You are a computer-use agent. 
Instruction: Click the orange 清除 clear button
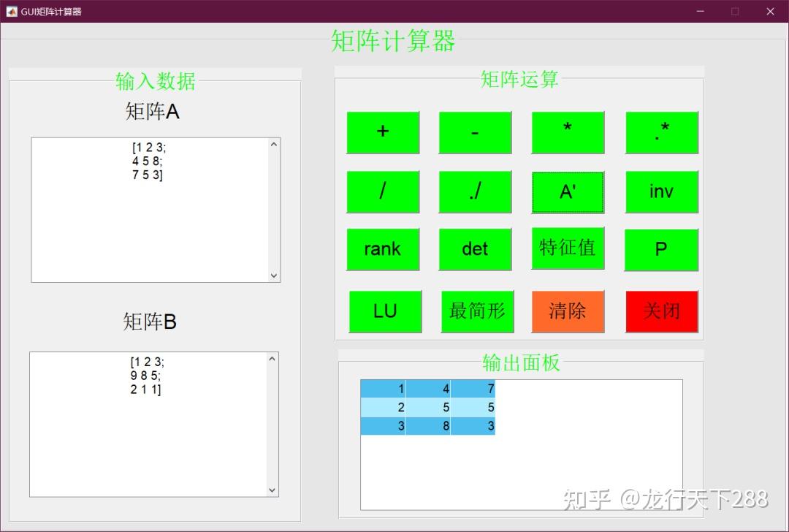pos(568,311)
